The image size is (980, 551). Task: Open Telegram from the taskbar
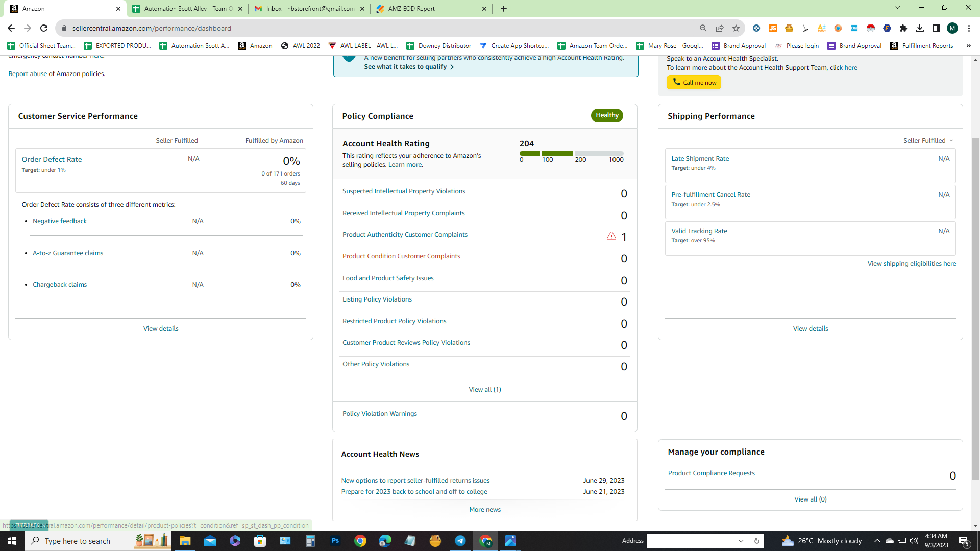(x=460, y=541)
